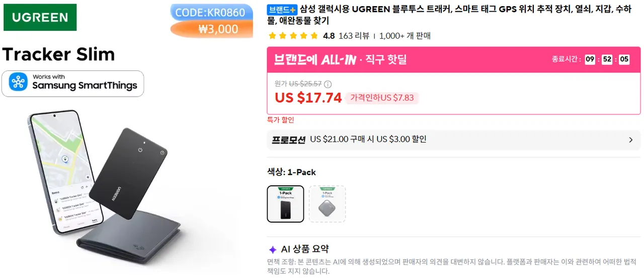Click the 가격인하 US $7.83 price drop tag

(x=382, y=98)
